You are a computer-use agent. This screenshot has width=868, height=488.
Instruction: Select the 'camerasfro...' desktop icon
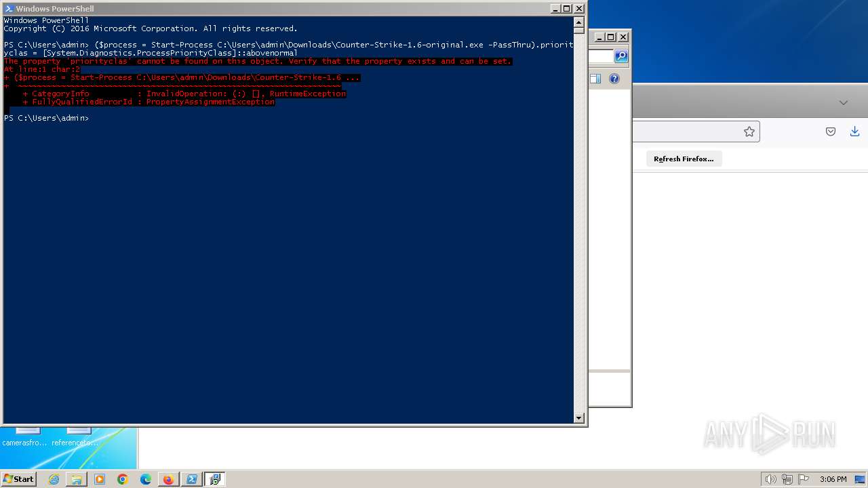click(x=24, y=437)
